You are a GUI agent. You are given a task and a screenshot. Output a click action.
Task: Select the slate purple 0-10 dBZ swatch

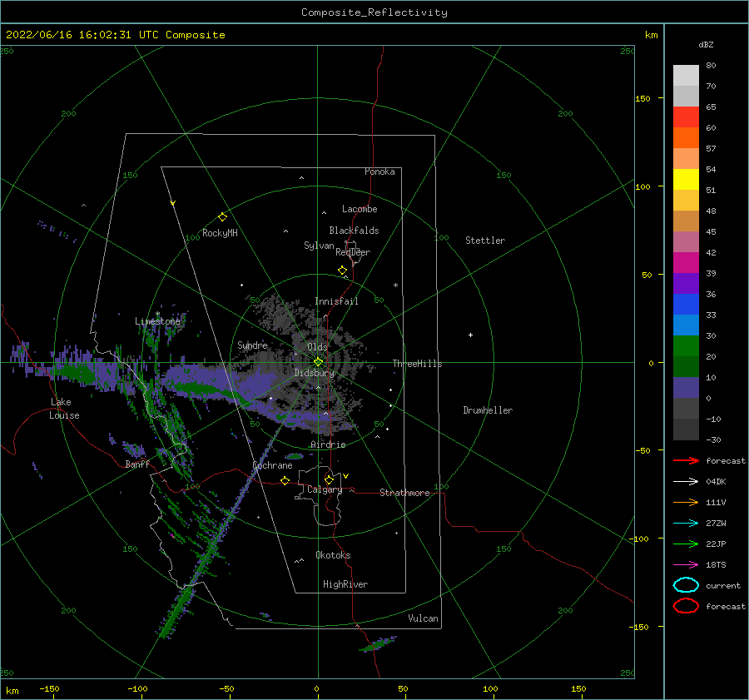[686, 387]
